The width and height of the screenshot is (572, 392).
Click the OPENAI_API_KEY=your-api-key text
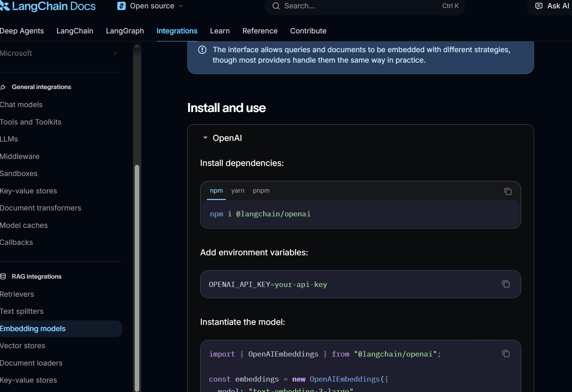coord(268,285)
